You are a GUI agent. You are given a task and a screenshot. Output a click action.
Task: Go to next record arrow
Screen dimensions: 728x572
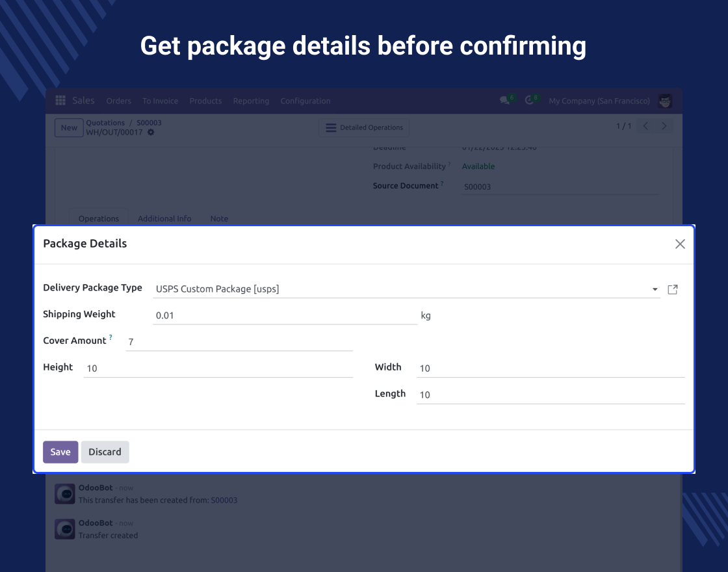click(664, 126)
